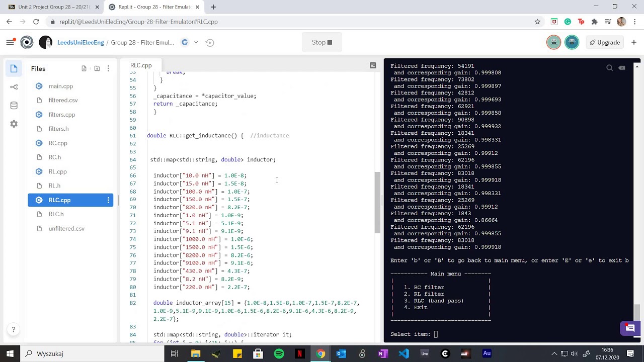Clear the console output
This screenshot has height=362, width=644.
pos(622,68)
